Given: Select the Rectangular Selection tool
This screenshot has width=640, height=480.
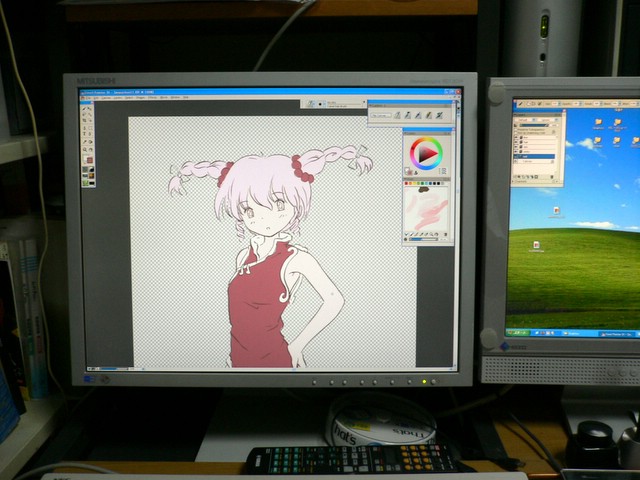Looking at the screenshot, I should pyautogui.click(x=91, y=128).
